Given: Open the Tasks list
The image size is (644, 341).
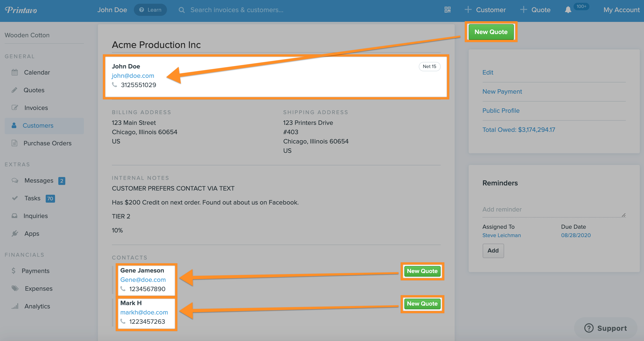Looking at the screenshot, I should point(32,198).
